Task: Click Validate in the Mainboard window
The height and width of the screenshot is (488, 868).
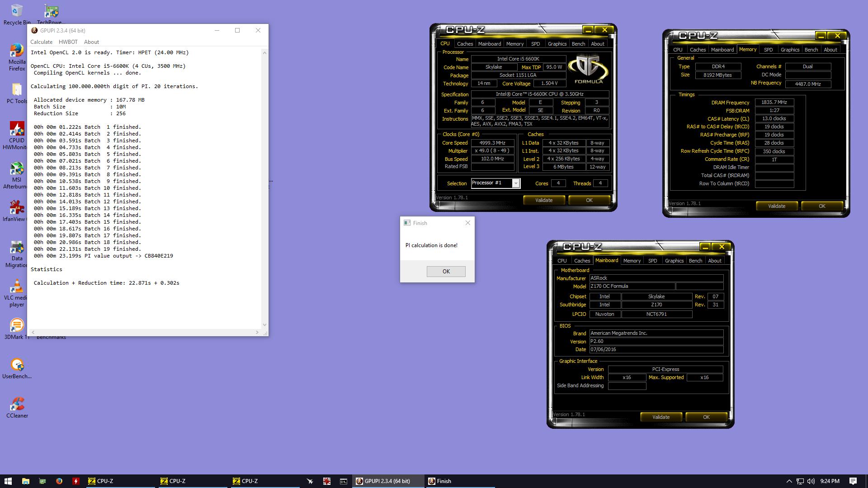Action: click(x=661, y=417)
